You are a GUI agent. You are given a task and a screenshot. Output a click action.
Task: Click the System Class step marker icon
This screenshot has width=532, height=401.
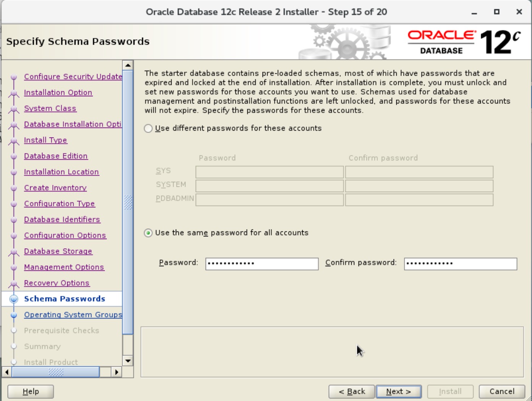14,109
